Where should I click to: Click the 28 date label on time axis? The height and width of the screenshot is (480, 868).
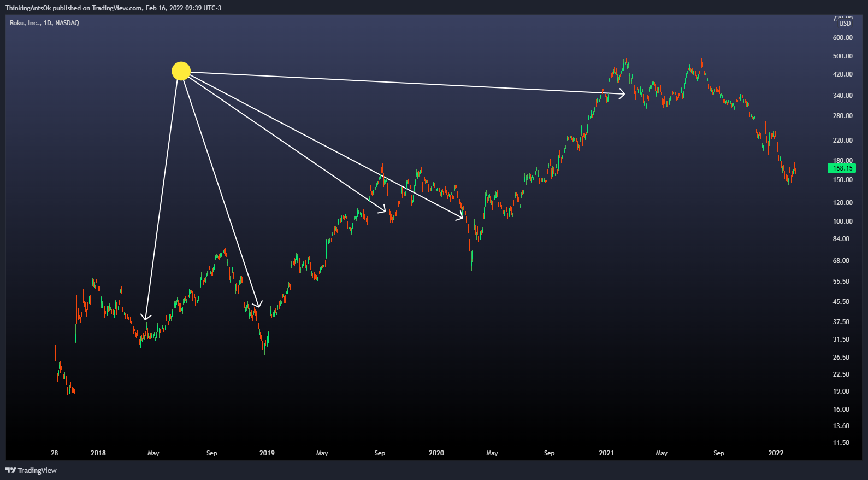(x=55, y=453)
